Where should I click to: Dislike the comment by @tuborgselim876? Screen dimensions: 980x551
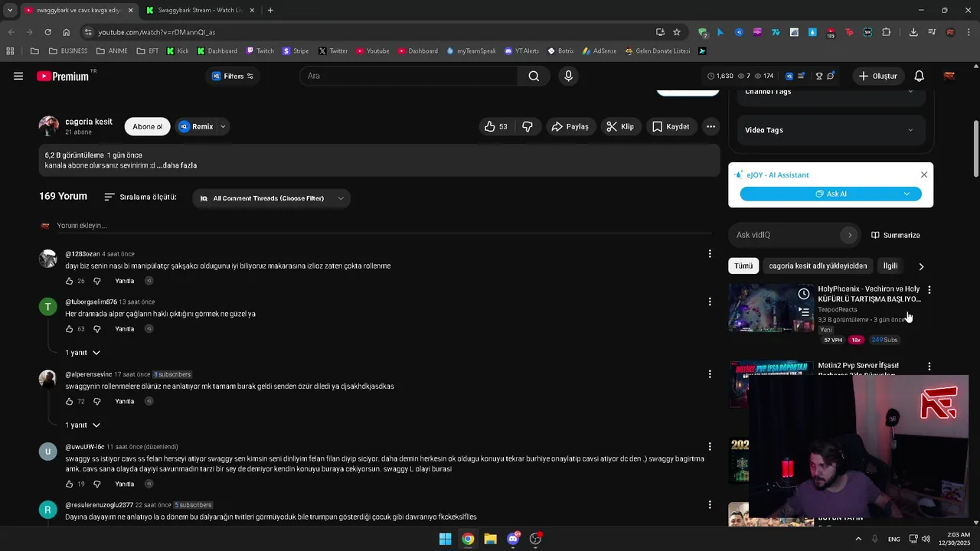pyautogui.click(x=97, y=329)
